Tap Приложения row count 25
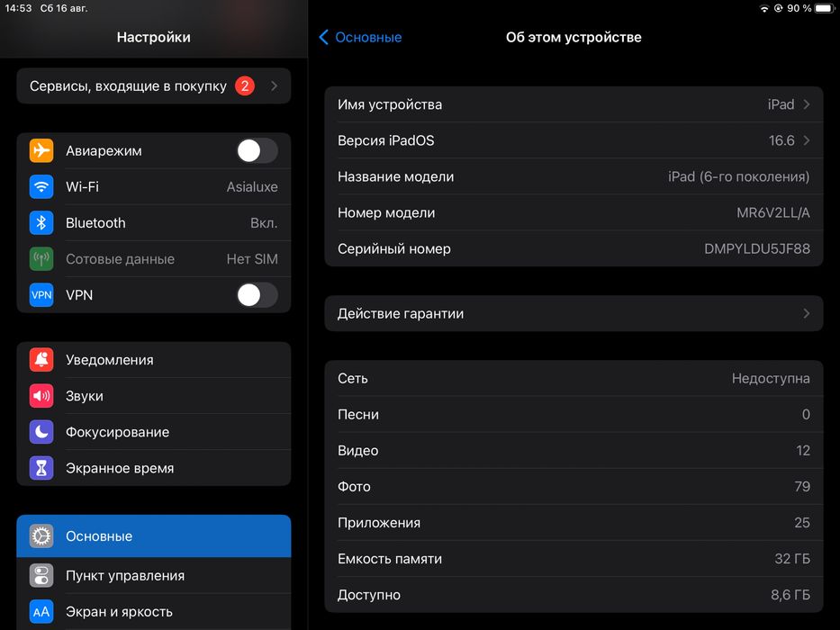The width and height of the screenshot is (840, 630). coord(802,522)
